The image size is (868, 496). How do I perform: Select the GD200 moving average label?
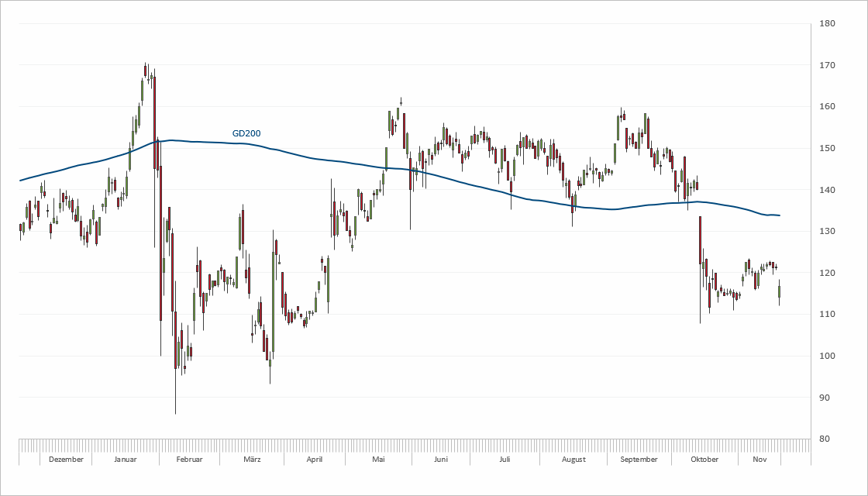pos(246,133)
